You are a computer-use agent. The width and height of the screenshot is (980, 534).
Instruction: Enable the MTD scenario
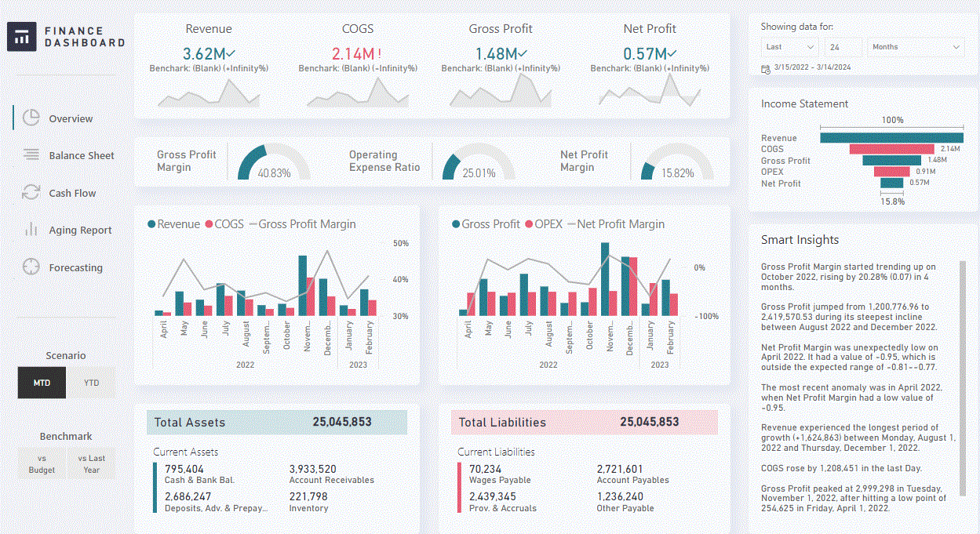(x=42, y=383)
